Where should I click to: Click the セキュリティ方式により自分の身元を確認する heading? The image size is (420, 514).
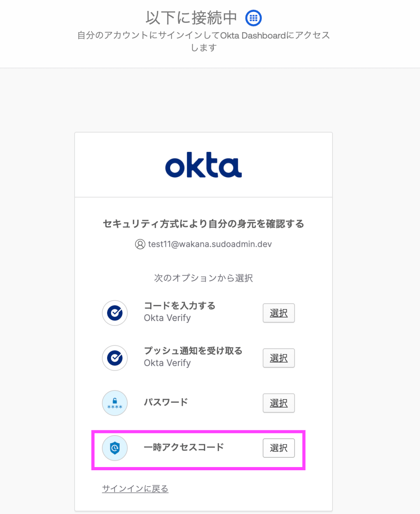[203, 224]
